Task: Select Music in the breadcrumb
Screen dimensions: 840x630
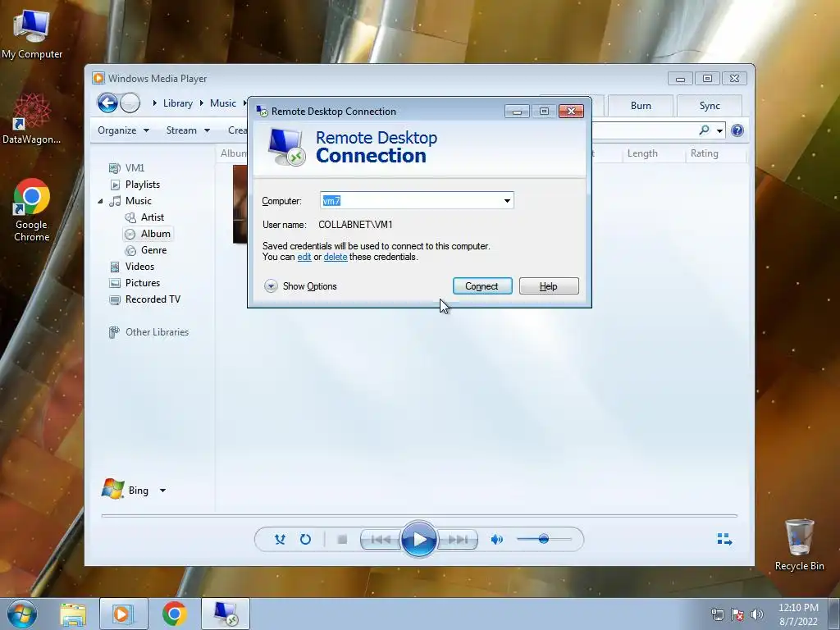Action: (x=223, y=103)
